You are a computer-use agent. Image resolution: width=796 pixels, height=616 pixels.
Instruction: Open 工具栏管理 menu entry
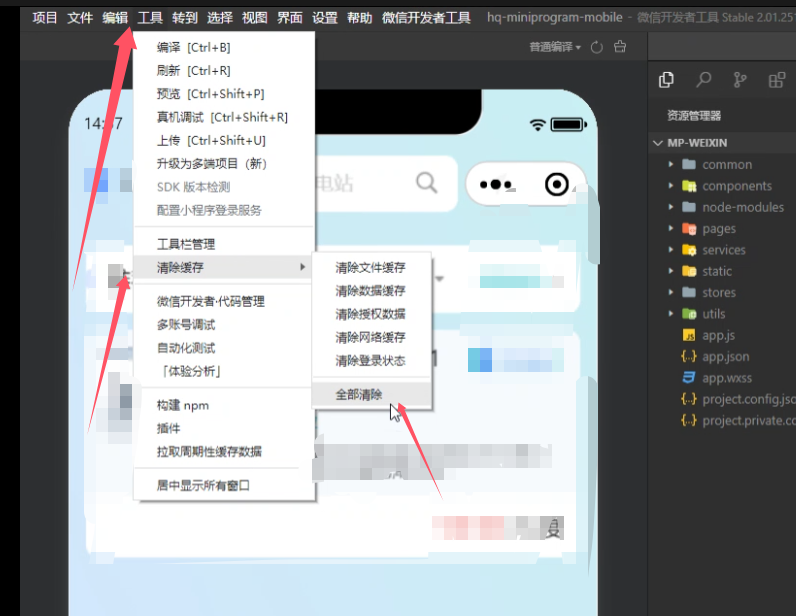coord(224,244)
